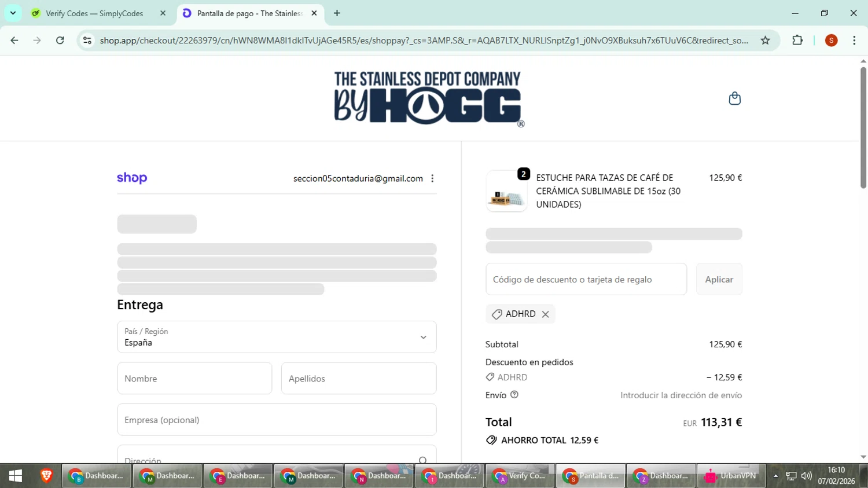Close the Verify Codes tab

coord(163,13)
